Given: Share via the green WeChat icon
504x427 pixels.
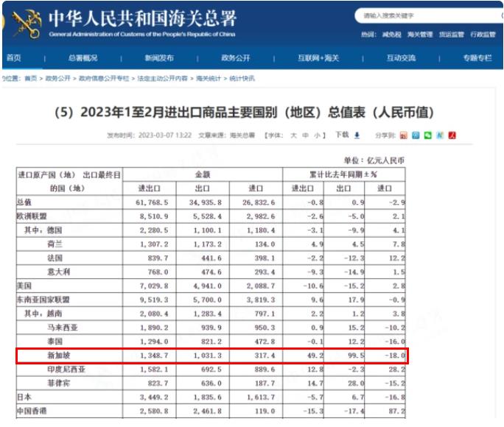Looking at the screenshot, I should [x=428, y=135].
